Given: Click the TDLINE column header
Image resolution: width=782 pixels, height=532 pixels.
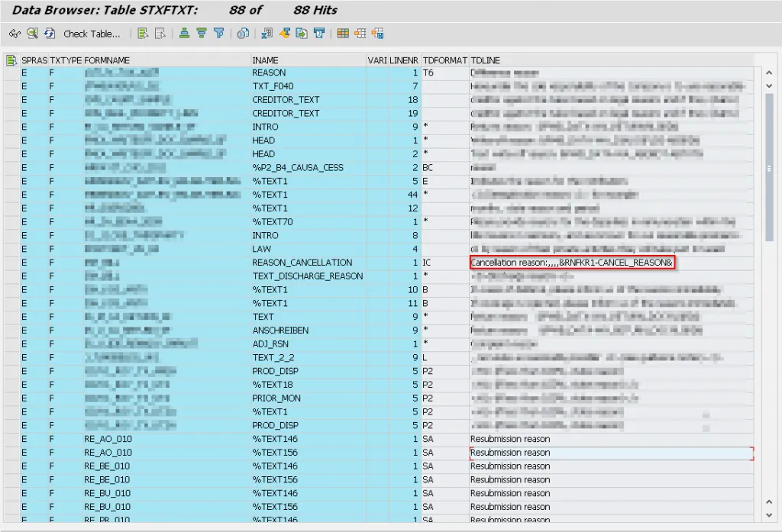Looking at the screenshot, I should coord(486,60).
